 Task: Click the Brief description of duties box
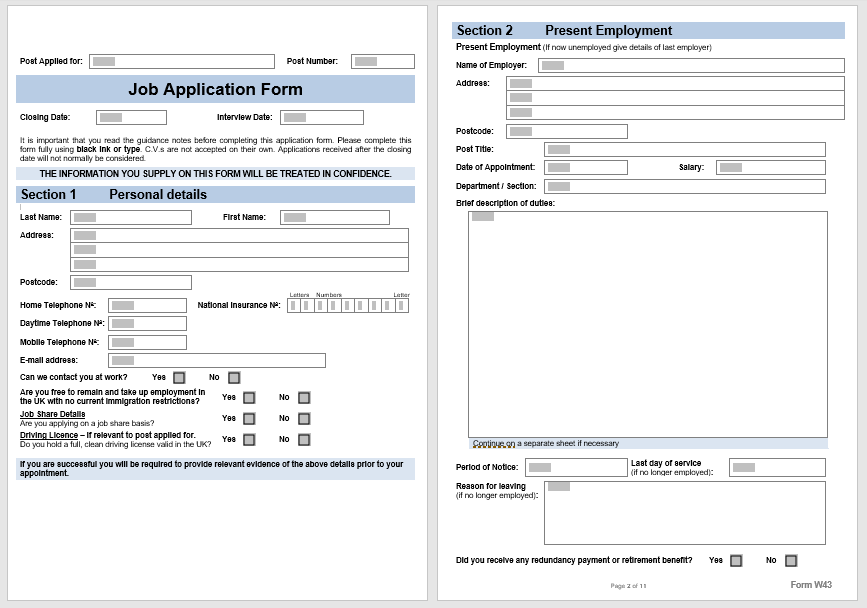click(x=648, y=324)
